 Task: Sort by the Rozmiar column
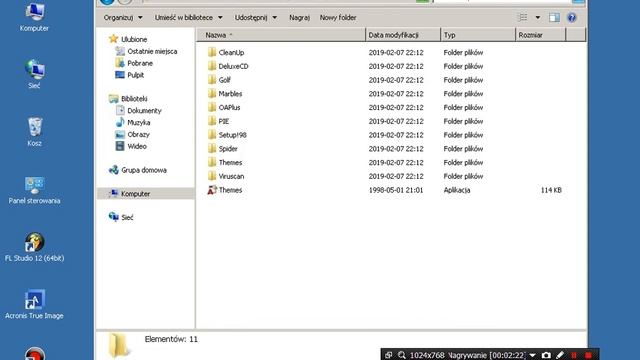[x=541, y=35]
